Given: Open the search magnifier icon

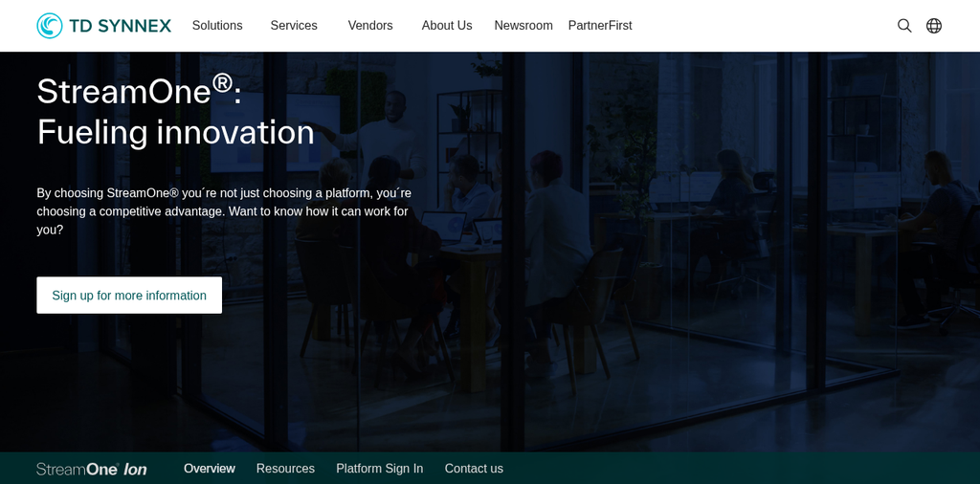Looking at the screenshot, I should [904, 26].
